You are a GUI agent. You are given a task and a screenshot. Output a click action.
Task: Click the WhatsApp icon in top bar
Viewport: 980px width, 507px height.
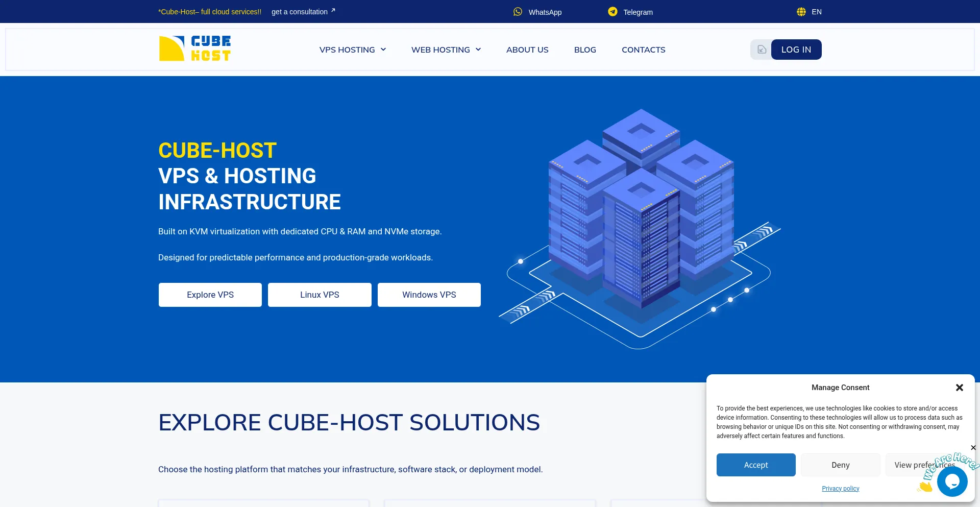(518, 12)
